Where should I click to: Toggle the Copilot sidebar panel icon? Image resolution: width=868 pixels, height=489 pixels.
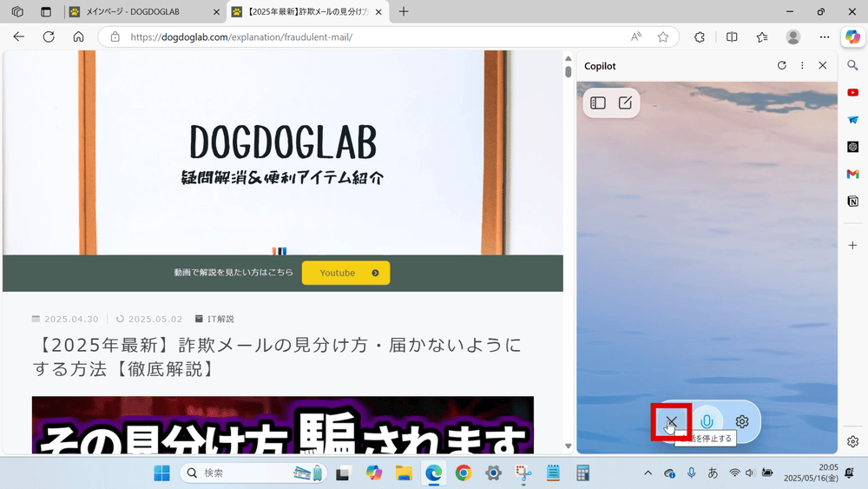pyautogui.click(x=598, y=102)
